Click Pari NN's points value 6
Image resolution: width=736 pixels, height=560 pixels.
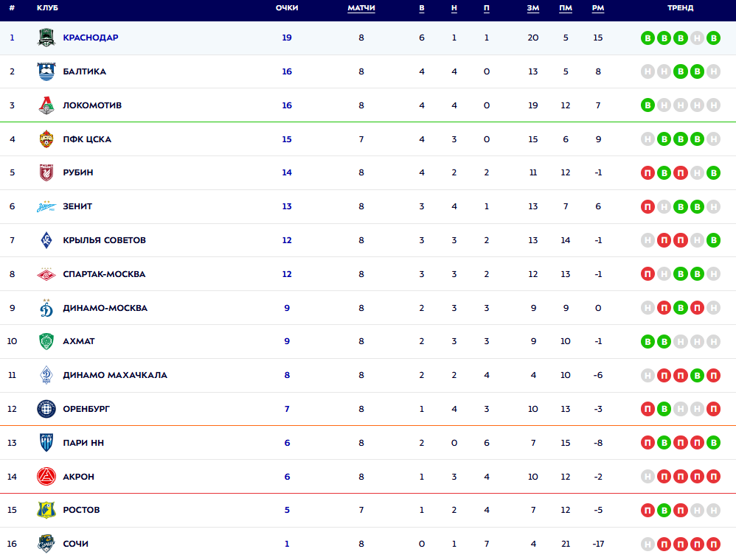pos(287,443)
